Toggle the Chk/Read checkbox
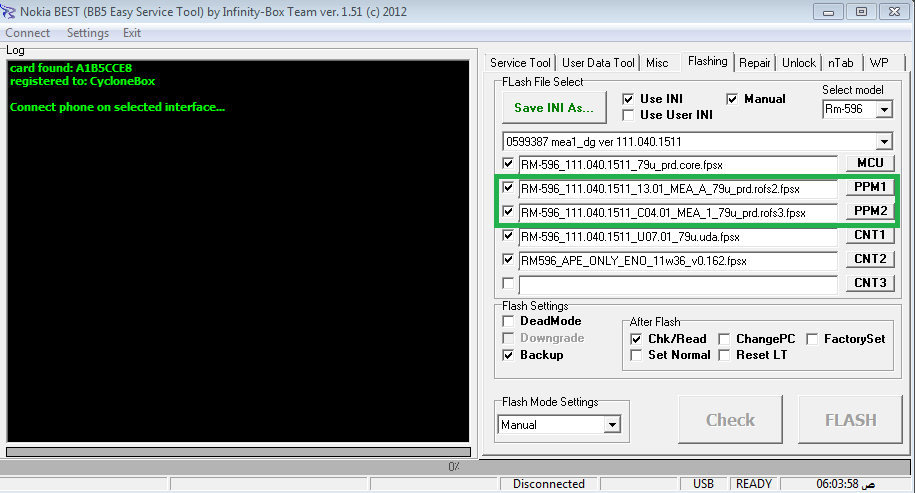The image size is (915, 493). (636, 339)
